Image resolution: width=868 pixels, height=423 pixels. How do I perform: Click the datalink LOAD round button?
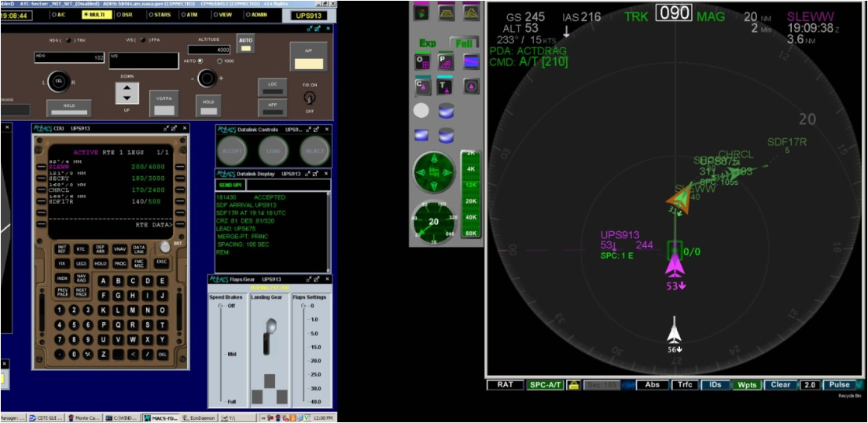(x=273, y=151)
